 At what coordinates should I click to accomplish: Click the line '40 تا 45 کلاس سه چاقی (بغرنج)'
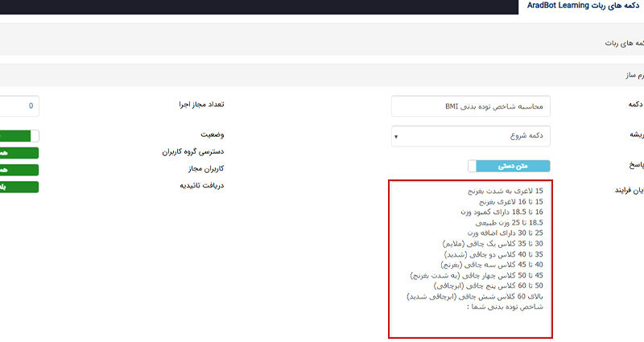492,265
